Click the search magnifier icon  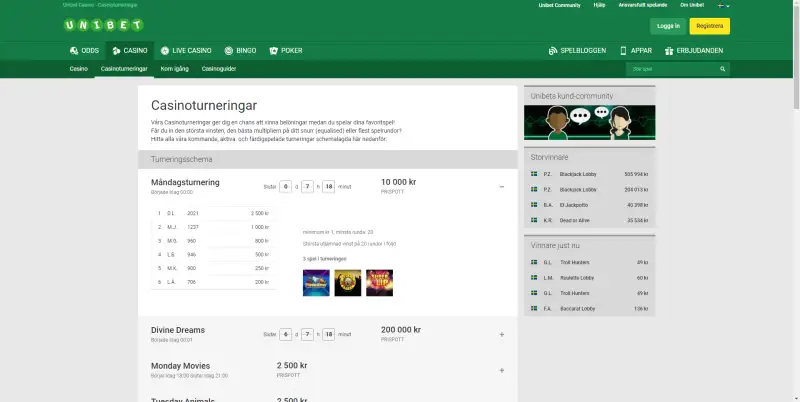coord(722,69)
